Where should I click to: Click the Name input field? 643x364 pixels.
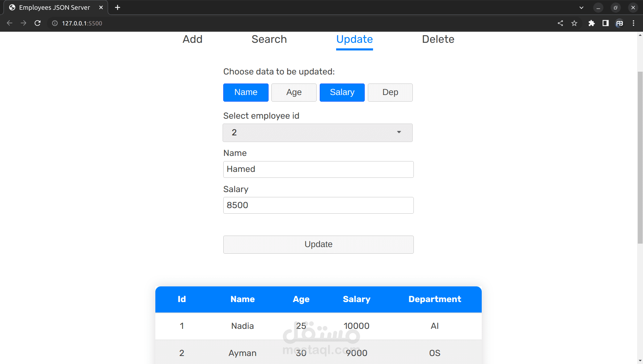click(318, 169)
